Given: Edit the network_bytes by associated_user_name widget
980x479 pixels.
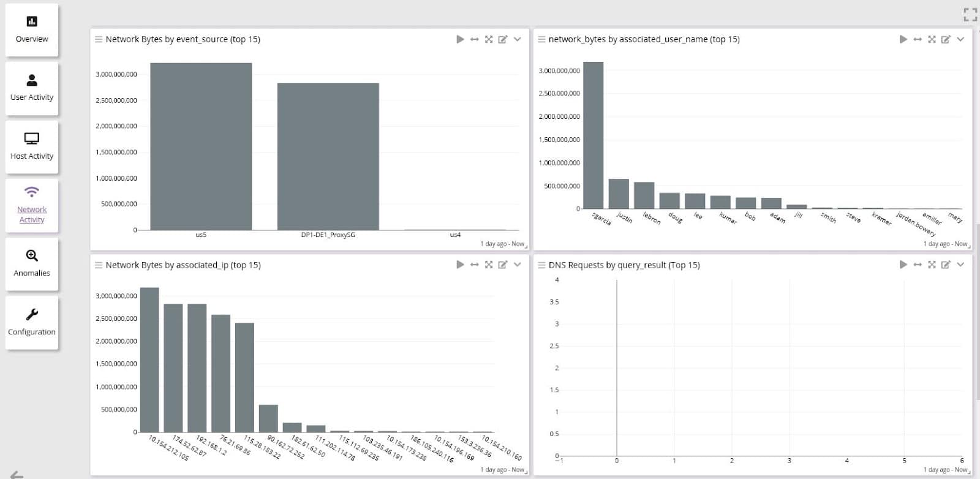Looking at the screenshot, I should 946,39.
